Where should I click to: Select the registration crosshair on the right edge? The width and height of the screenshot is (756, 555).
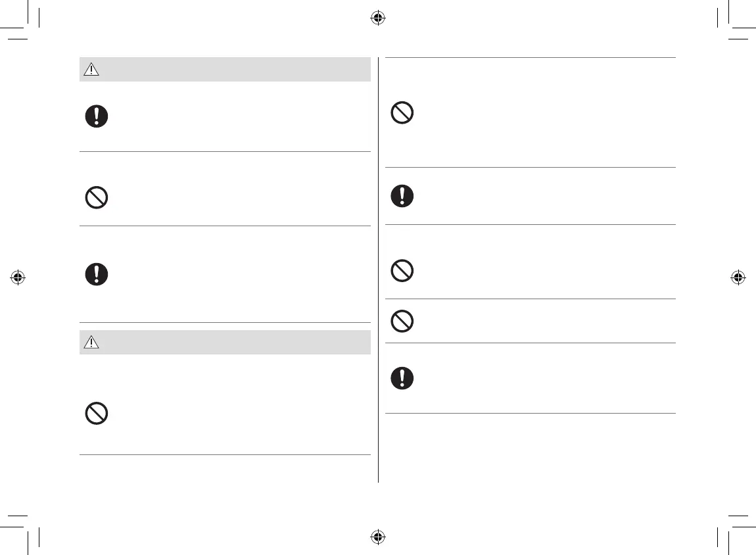click(x=738, y=277)
